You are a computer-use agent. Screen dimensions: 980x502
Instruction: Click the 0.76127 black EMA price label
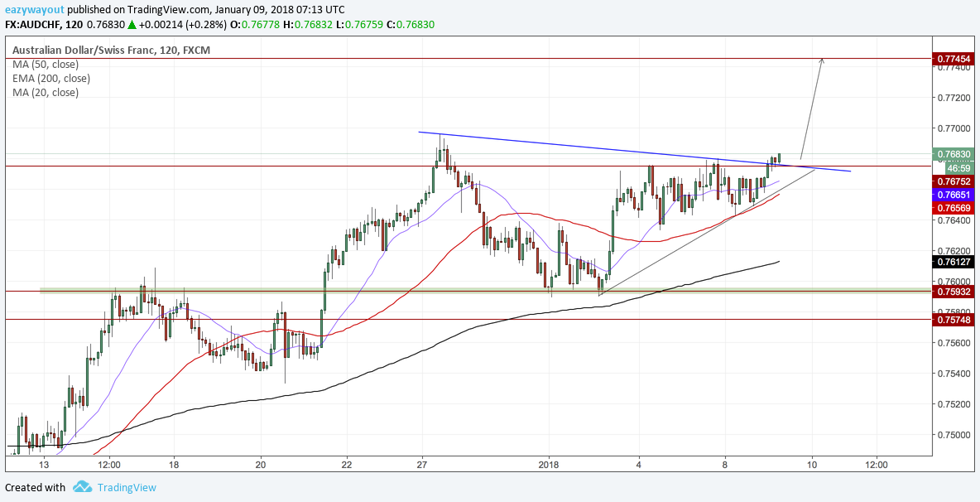point(954,261)
